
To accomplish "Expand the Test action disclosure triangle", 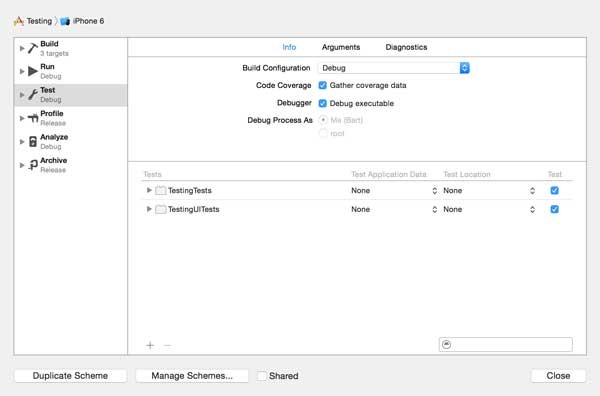I will [22, 95].
